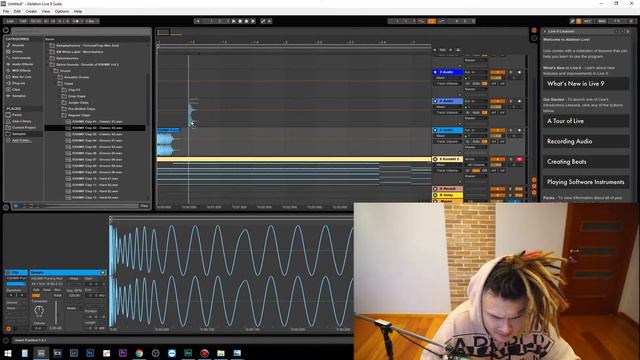Open Playing Software Instruments lesson

point(586,182)
